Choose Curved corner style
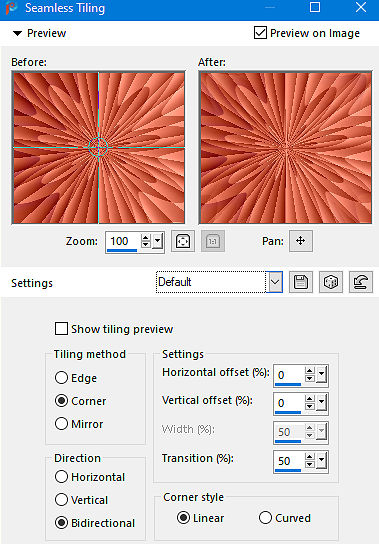 point(265,518)
